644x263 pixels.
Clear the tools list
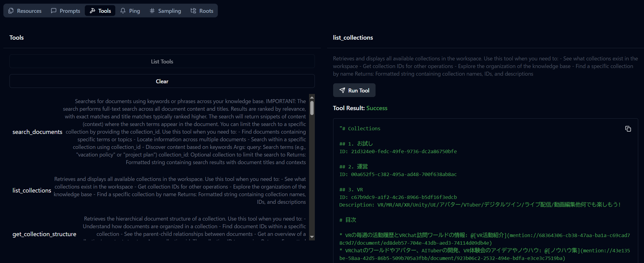coord(162,81)
